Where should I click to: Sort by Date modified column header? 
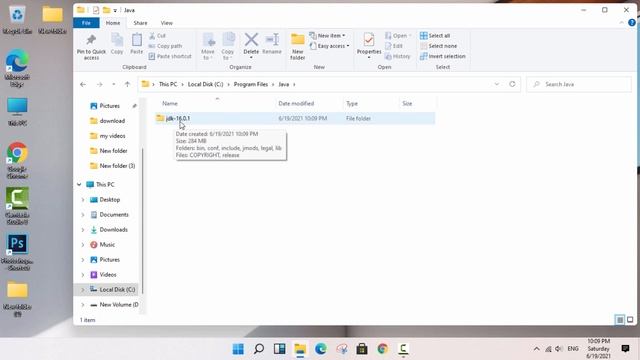coord(296,104)
